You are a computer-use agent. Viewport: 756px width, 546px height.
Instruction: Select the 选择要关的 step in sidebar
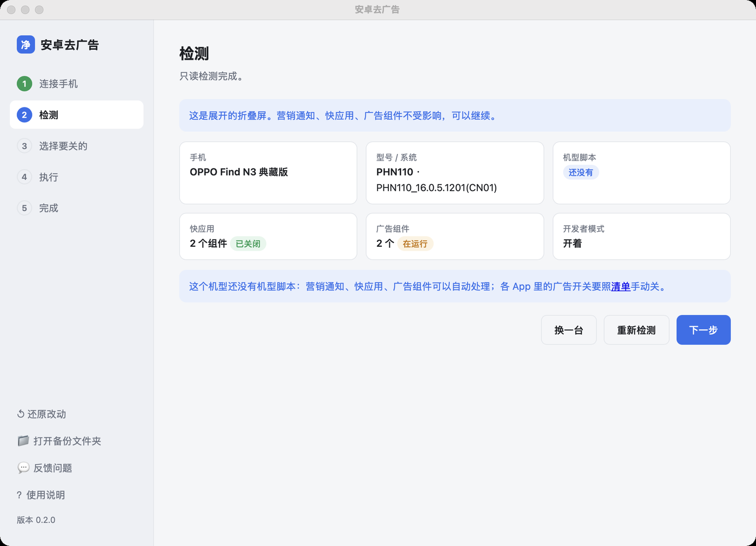(77, 146)
